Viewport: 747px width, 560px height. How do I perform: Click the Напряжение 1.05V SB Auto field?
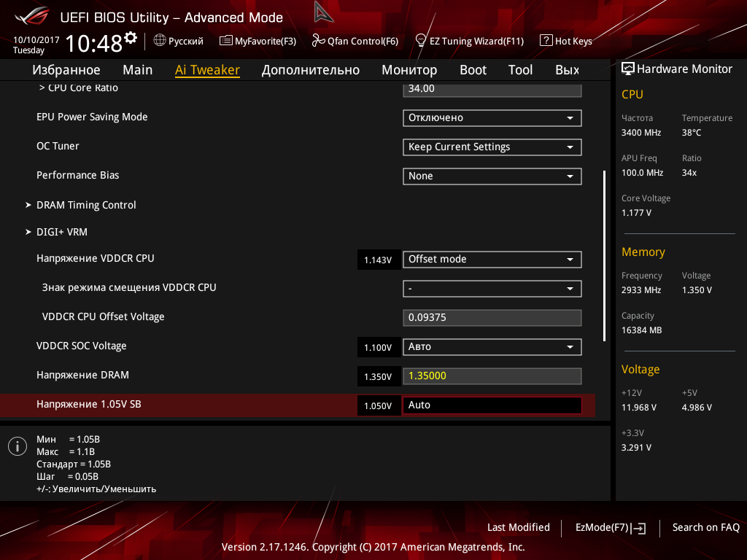tap(492, 405)
